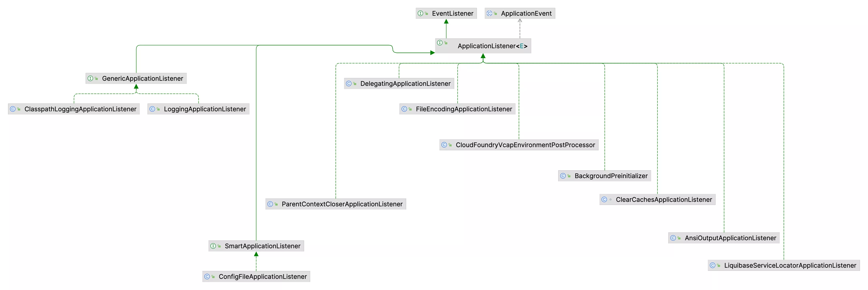Image resolution: width=868 pixels, height=290 pixels.
Task: Click FileEncodingApplicationListener node
Action: tap(457, 109)
